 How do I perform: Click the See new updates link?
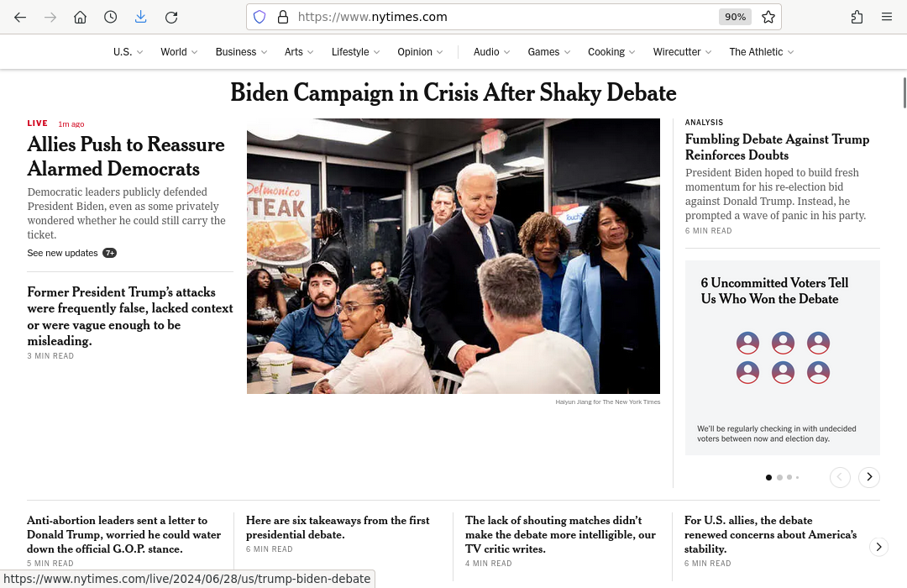point(62,253)
